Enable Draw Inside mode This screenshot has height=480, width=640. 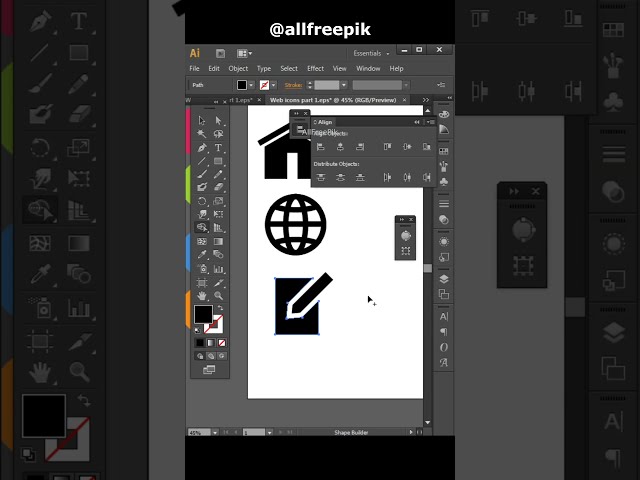pyautogui.click(x=222, y=356)
